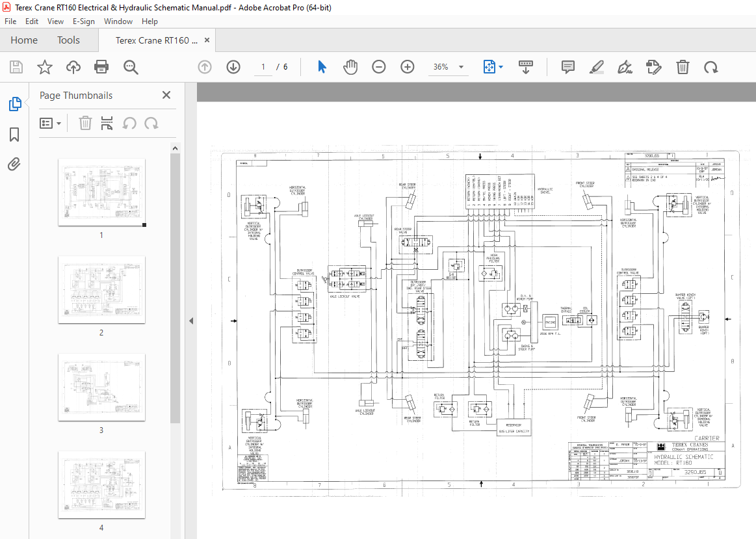Click the Request signatures stamp icon
This screenshot has width=756, height=539.
click(654, 67)
